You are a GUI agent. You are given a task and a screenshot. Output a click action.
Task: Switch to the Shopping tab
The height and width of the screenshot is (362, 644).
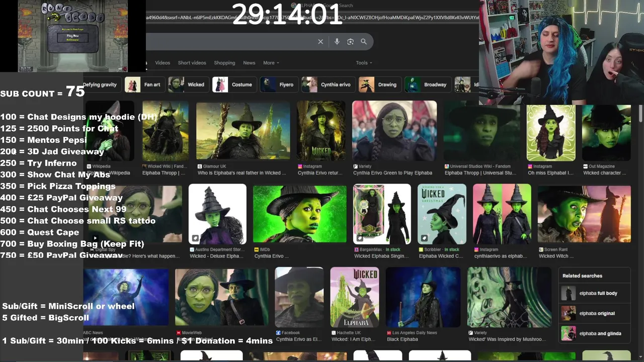pos(224,63)
